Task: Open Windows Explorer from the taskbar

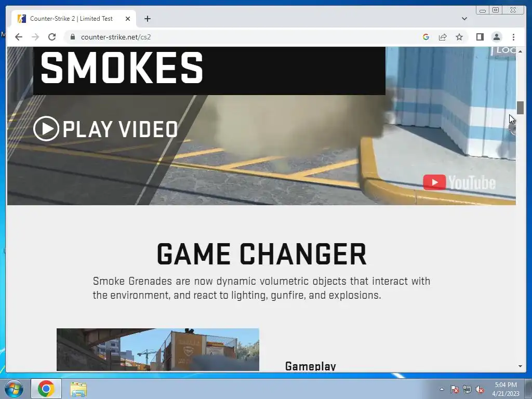Action: point(78,389)
